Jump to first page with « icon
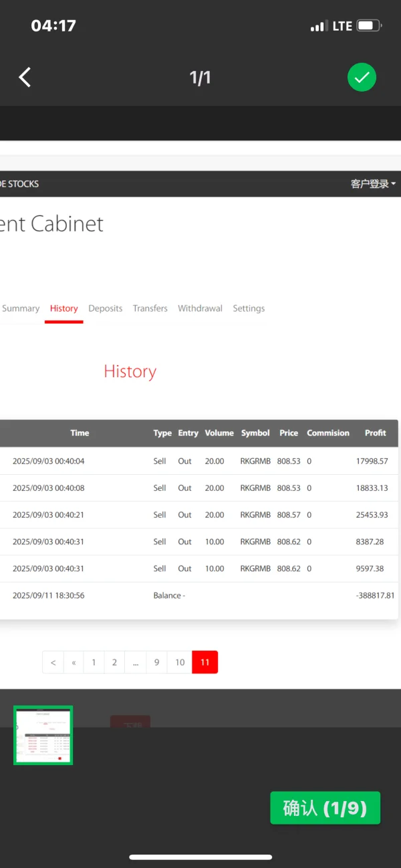 pos(74,662)
